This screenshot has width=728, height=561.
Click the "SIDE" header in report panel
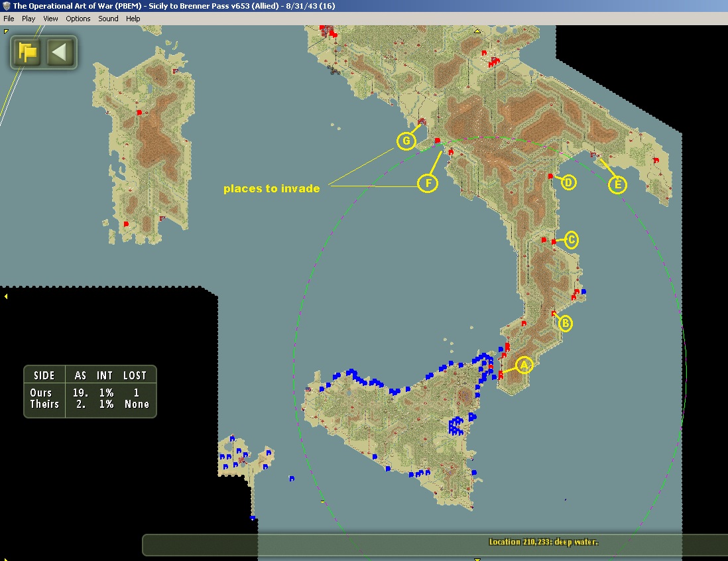44,375
